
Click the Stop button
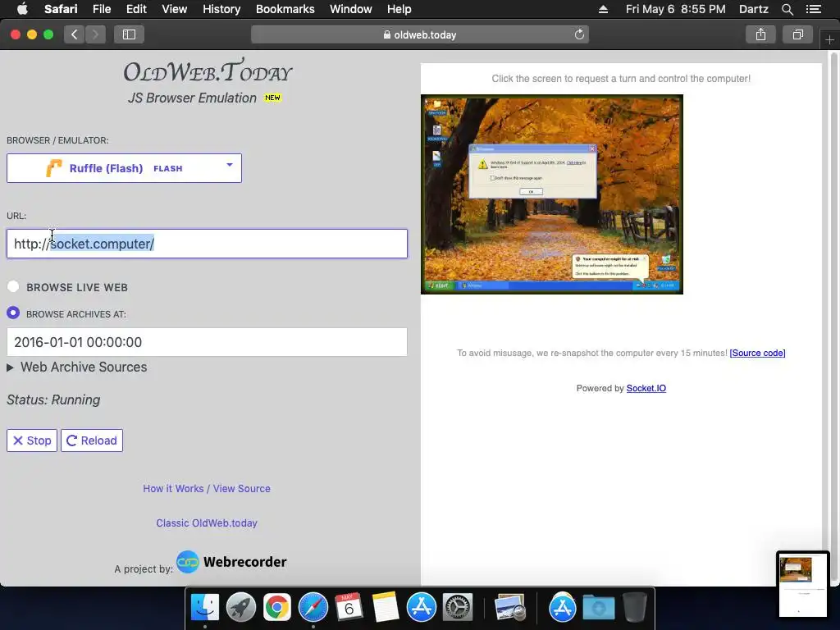(32, 441)
